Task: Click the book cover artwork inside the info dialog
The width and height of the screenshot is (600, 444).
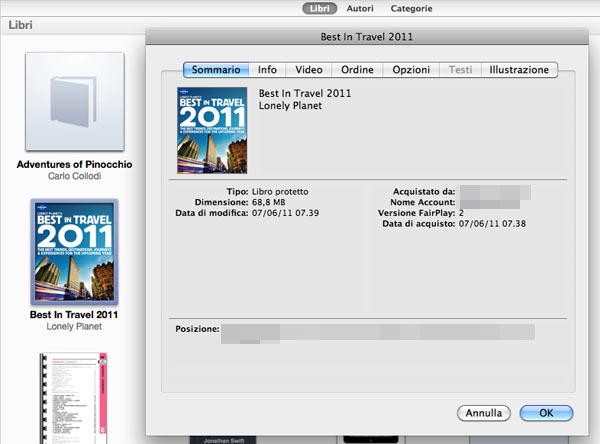Action: tap(212, 131)
